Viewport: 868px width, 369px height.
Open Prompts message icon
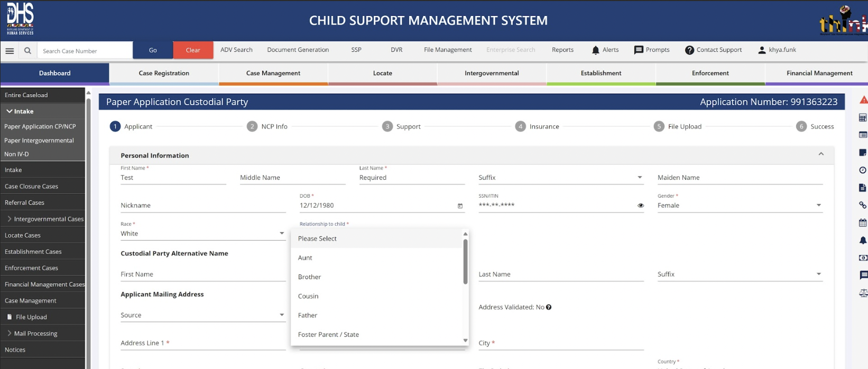pyautogui.click(x=639, y=50)
